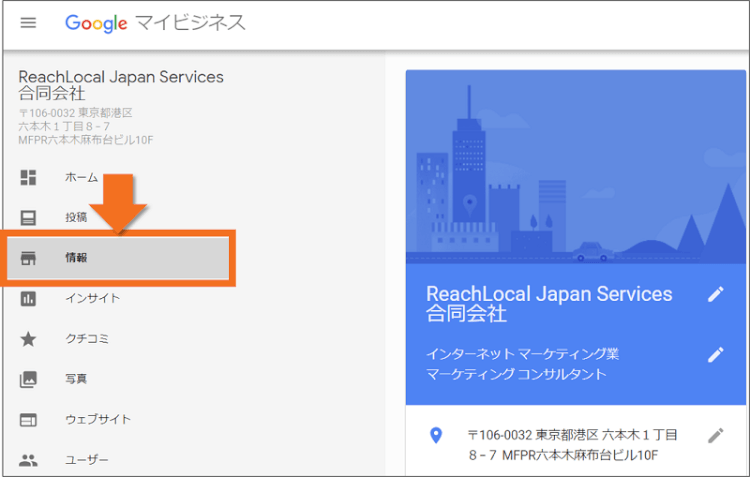Click the ホーム dashboard icon
The height and width of the screenshot is (477, 750).
(28, 177)
